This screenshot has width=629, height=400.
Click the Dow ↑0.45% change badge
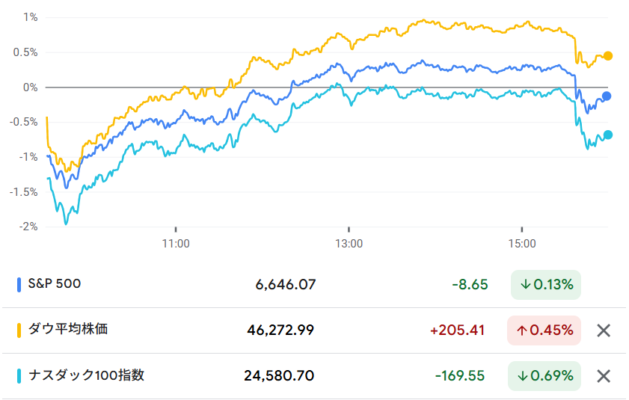(x=545, y=330)
